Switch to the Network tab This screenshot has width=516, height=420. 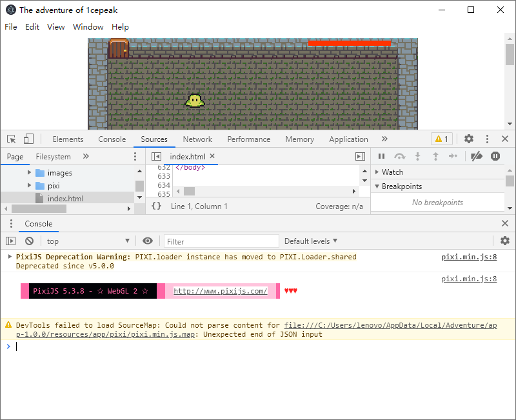pyautogui.click(x=197, y=139)
